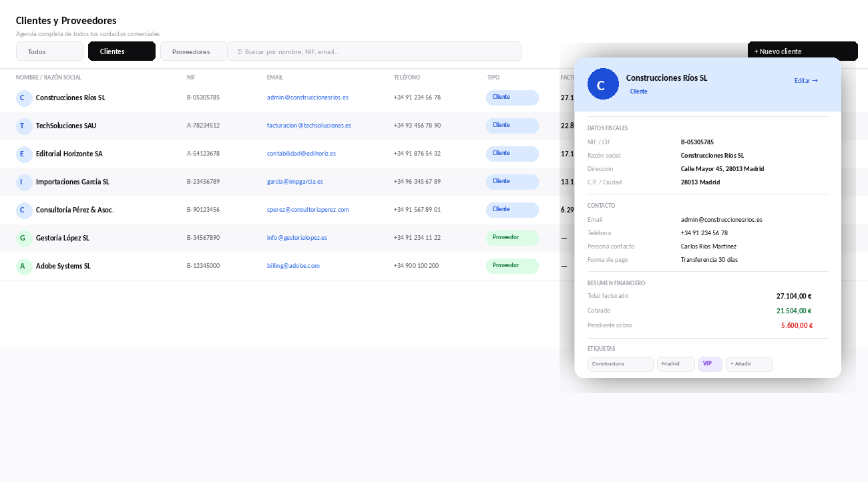868x481 pixels.
Task: Open email admin@construccionesrios.es in the table
Action: coord(308,98)
